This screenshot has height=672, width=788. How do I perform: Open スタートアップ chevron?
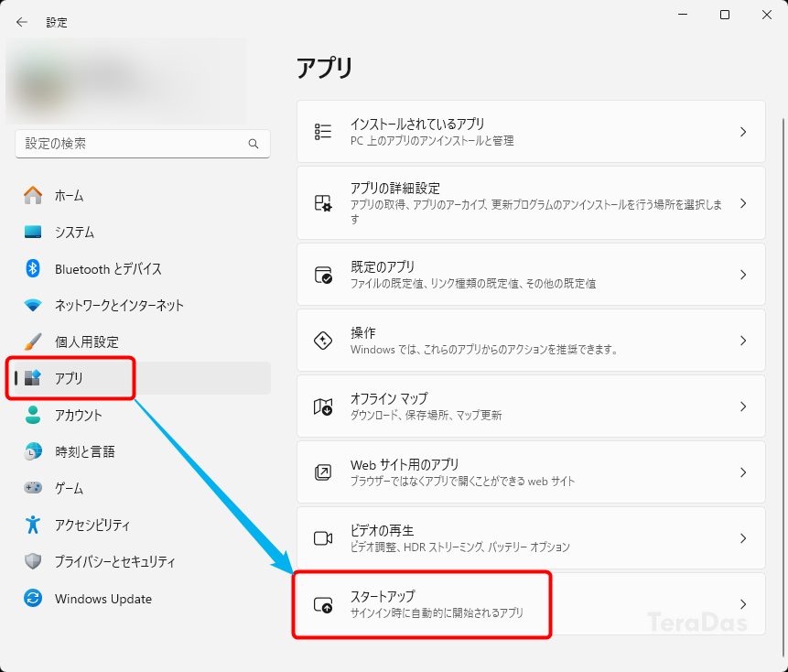pyautogui.click(x=743, y=604)
